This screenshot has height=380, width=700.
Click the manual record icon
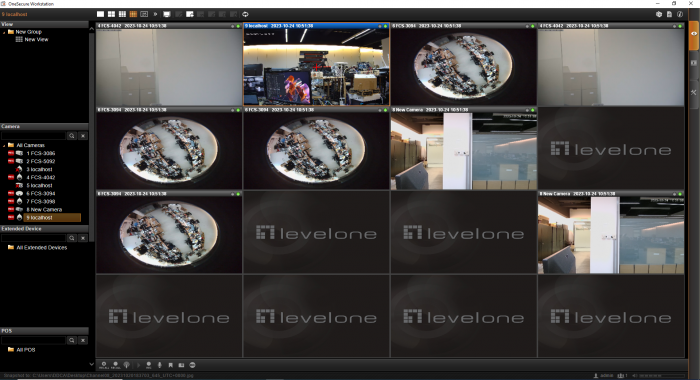coord(149,365)
